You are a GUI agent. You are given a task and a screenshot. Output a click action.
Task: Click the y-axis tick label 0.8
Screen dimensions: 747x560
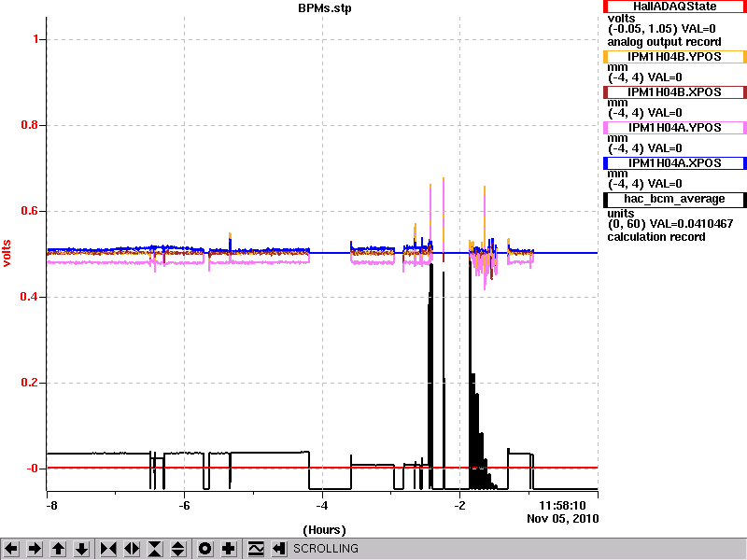coord(30,125)
